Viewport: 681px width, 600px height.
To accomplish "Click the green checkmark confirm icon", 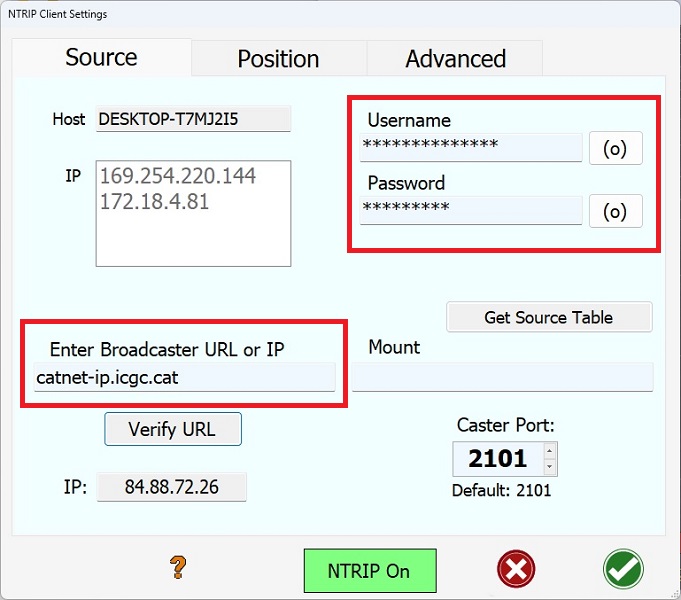I will (623, 570).
